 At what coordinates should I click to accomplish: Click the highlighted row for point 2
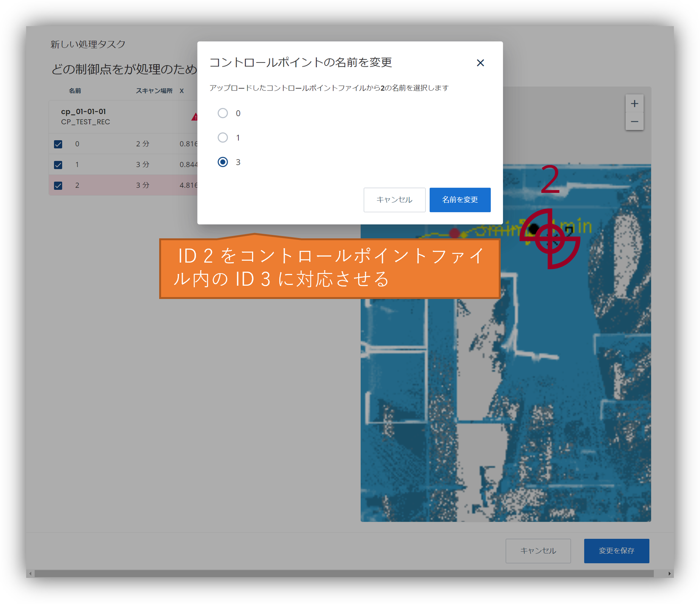[x=123, y=185]
